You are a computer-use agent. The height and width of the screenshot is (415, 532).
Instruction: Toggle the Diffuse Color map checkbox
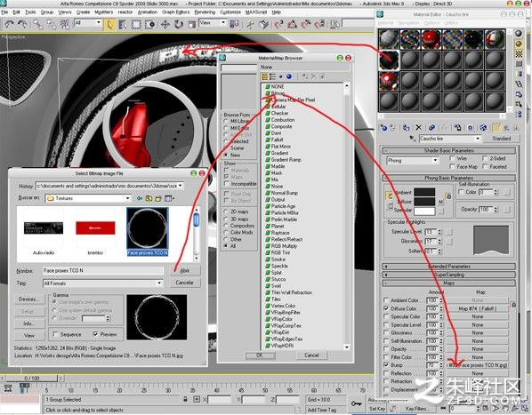pos(386,308)
